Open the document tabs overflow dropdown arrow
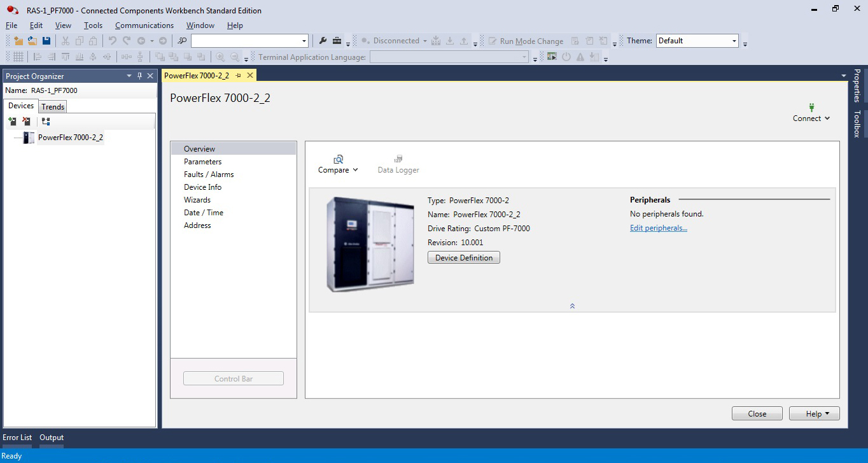Viewport: 868px width, 463px height. [844, 76]
